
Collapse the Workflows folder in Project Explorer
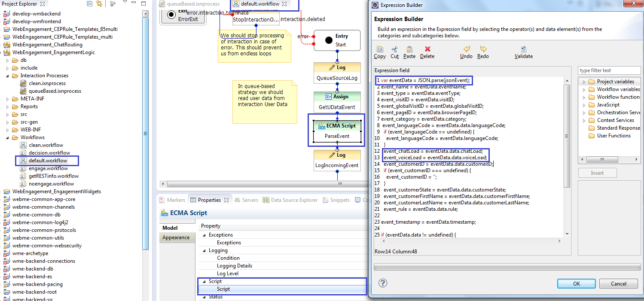point(8,138)
